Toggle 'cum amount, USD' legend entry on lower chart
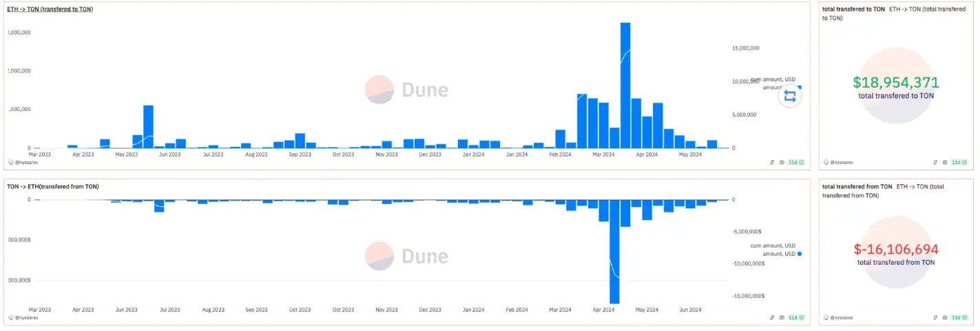The height and width of the screenshot is (331, 980). 773,245
